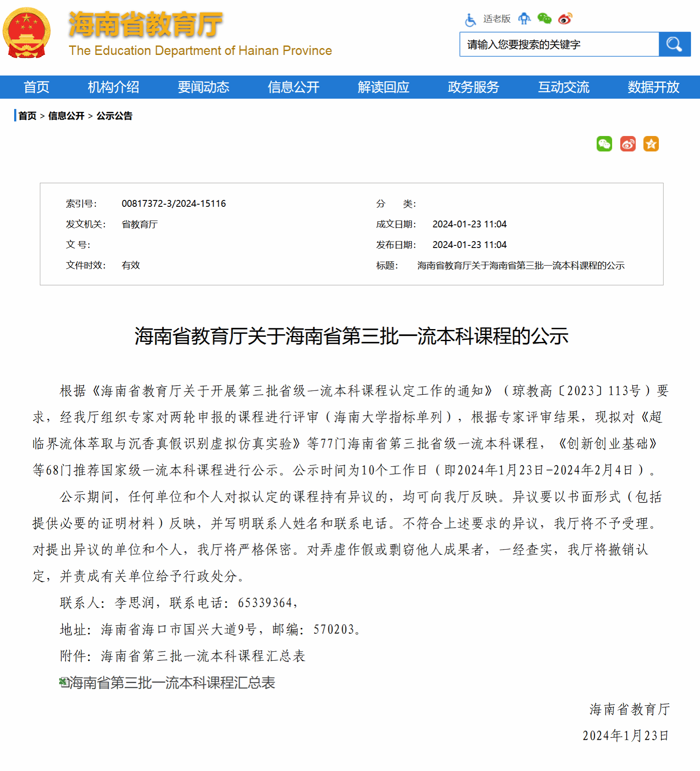Share article via red Weibo icon
Viewport: 700px width, 771px height.
pos(628,144)
